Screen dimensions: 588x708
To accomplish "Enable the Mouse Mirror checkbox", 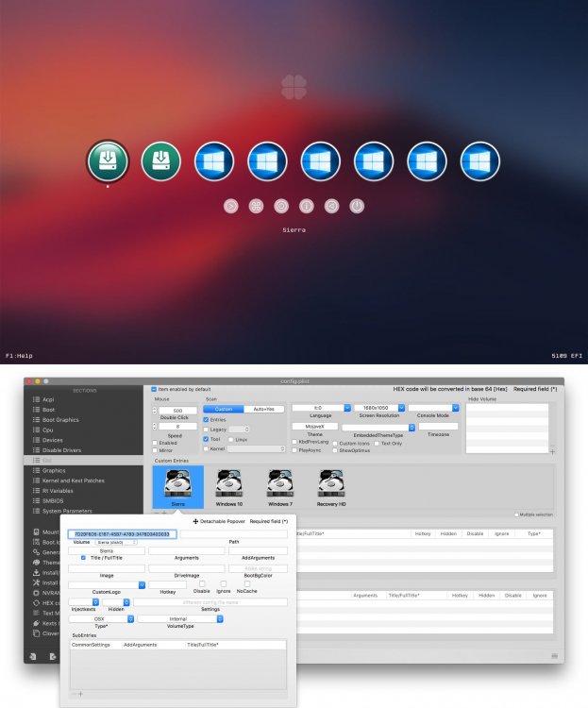I will [x=155, y=450].
